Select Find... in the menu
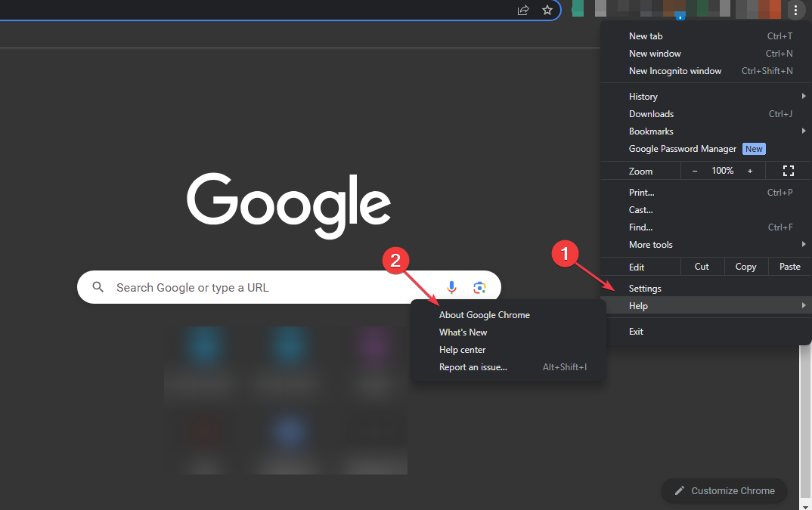 (706, 227)
